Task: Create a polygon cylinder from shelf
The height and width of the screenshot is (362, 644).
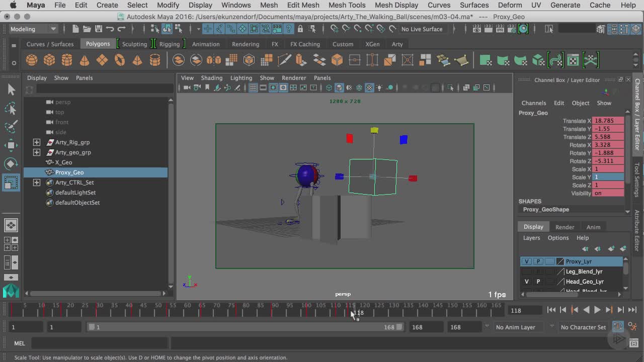Action: click(x=67, y=60)
